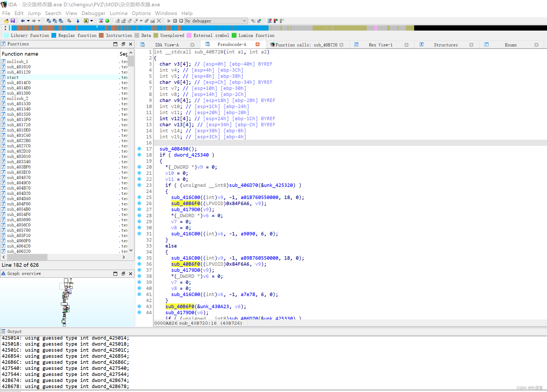547x392 pixels.
Task: Click the red triangle toolbar icon
Action: click(101, 21)
